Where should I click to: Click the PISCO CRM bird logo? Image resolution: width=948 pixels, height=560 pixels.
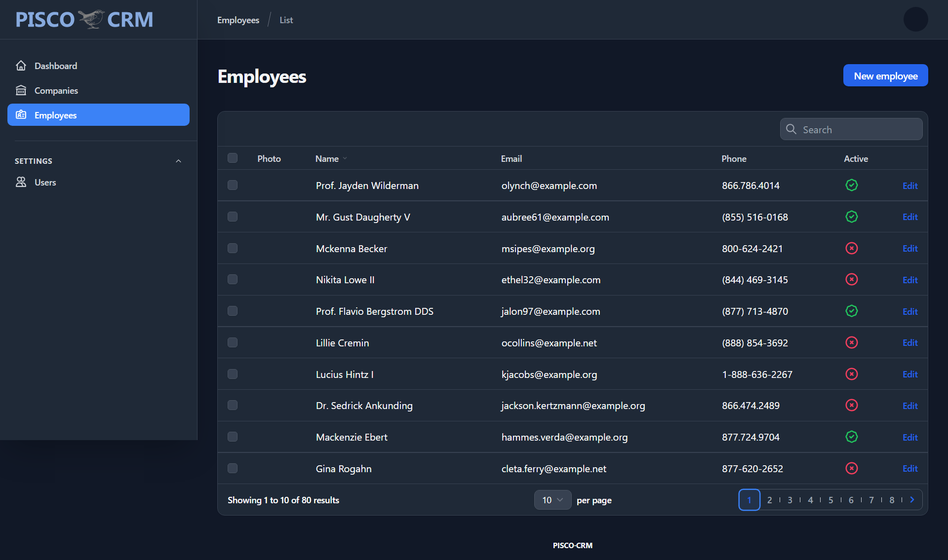point(91,20)
